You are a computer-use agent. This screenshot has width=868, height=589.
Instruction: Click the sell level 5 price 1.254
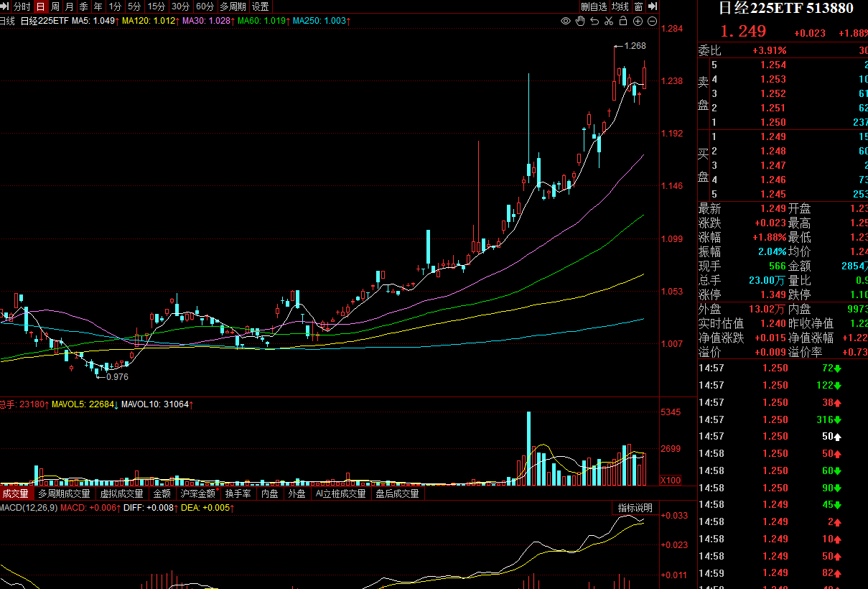pyautogui.click(x=773, y=65)
